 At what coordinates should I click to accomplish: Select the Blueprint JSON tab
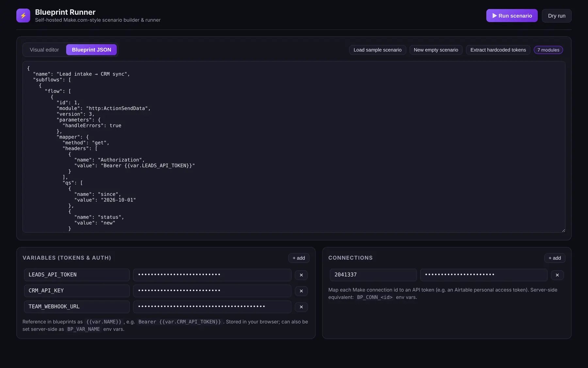tap(91, 50)
